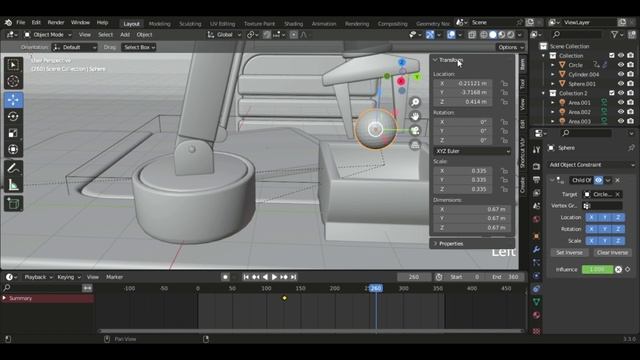This screenshot has width=640, height=360.
Task: Exclude Collection from view layer checkbox
Action: pos(611,56)
